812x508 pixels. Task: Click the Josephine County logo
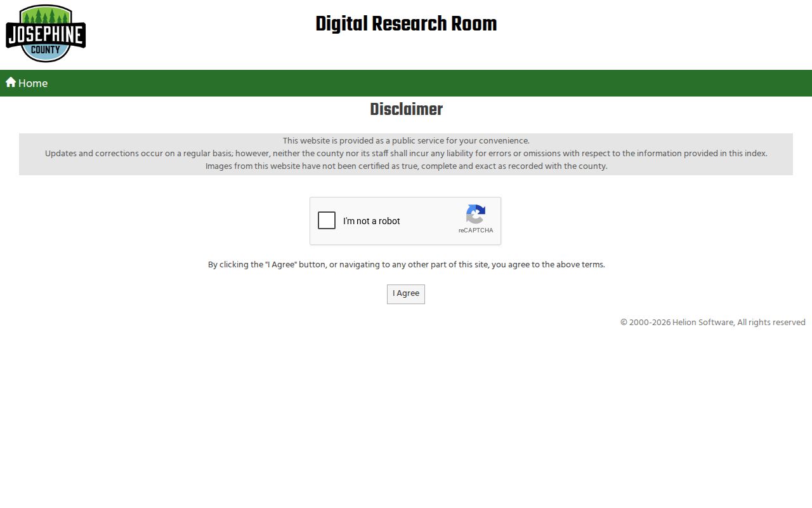pyautogui.click(x=46, y=34)
